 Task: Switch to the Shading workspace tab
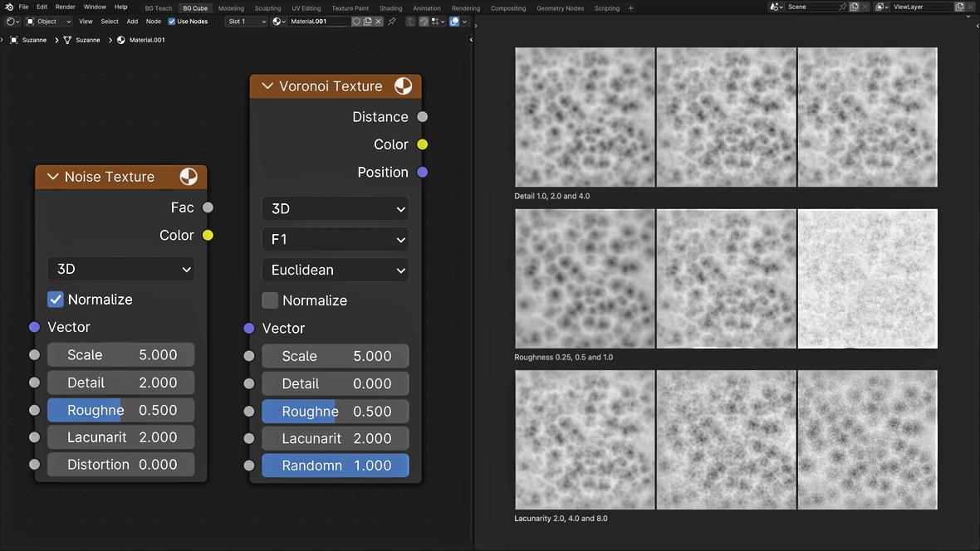[x=390, y=8]
